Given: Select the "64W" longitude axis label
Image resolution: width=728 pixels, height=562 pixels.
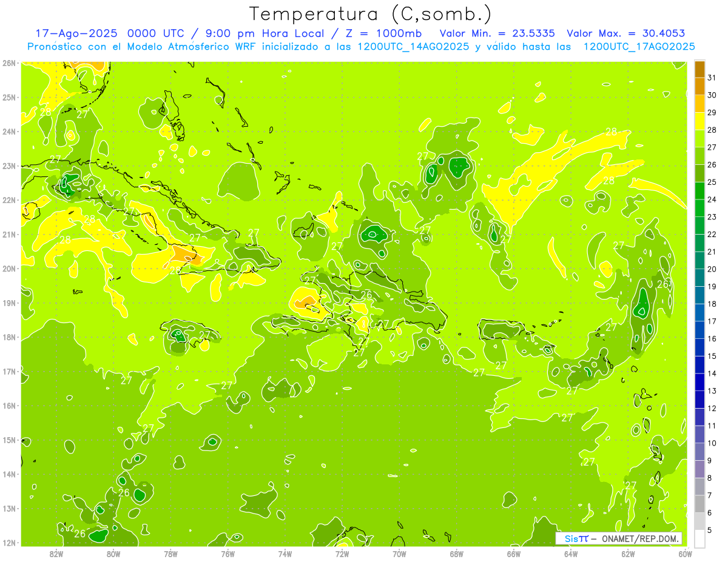Looking at the screenshot, I should (571, 554).
